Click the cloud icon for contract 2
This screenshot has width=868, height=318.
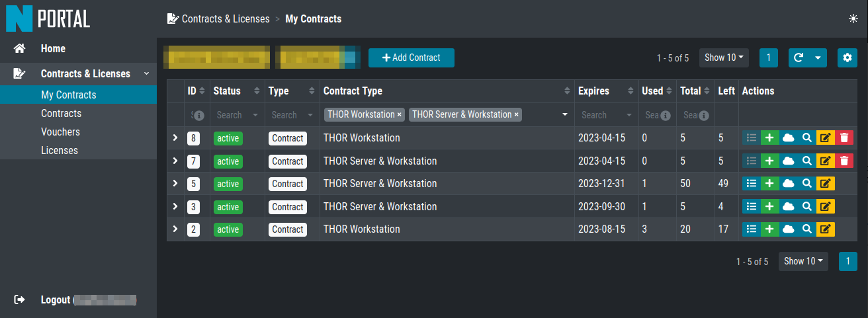click(788, 229)
